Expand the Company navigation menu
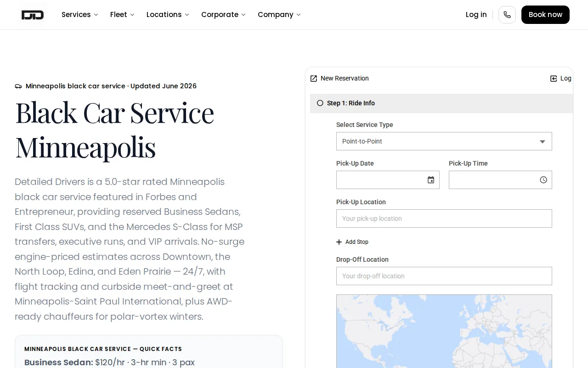588x368 pixels. pyautogui.click(x=279, y=15)
